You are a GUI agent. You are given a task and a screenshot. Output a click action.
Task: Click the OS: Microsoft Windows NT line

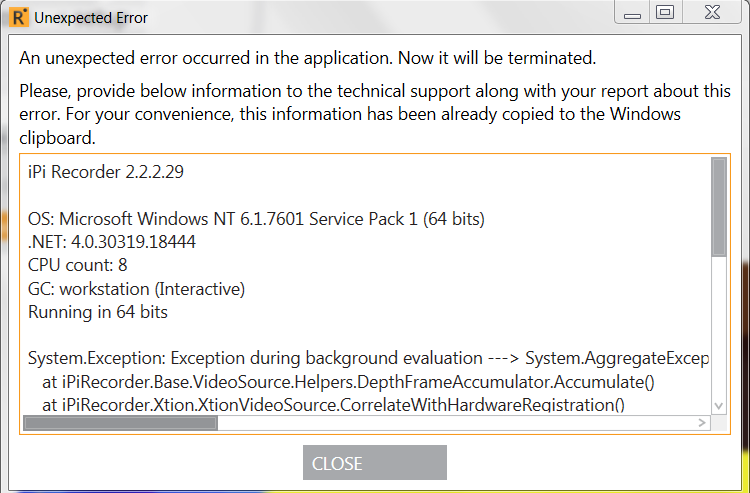coord(256,219)
